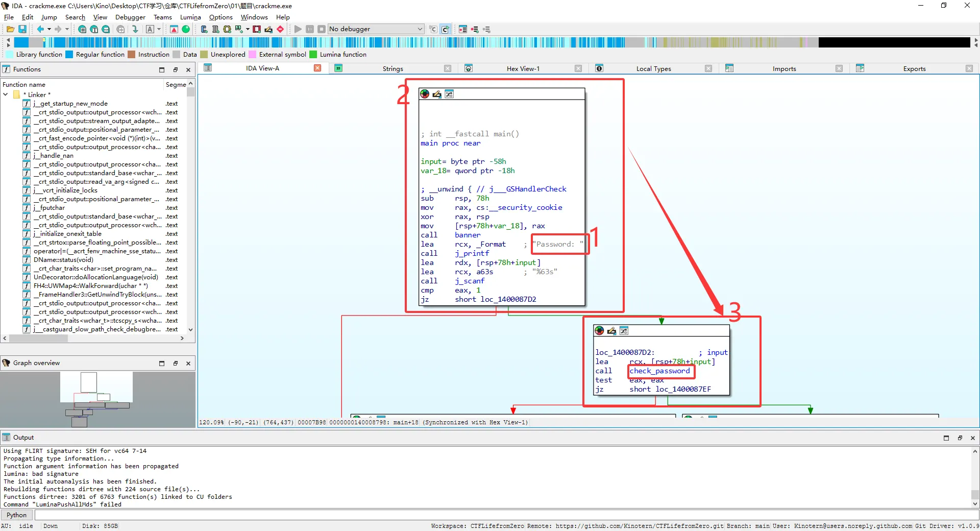Open the Jump menu
The width and height of the screenshot is (980, 531).
[x=49, y=17]
